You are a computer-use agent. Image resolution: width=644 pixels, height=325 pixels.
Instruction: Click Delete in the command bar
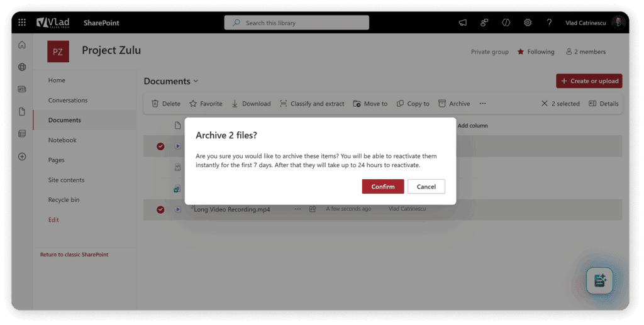pos(166,103)
